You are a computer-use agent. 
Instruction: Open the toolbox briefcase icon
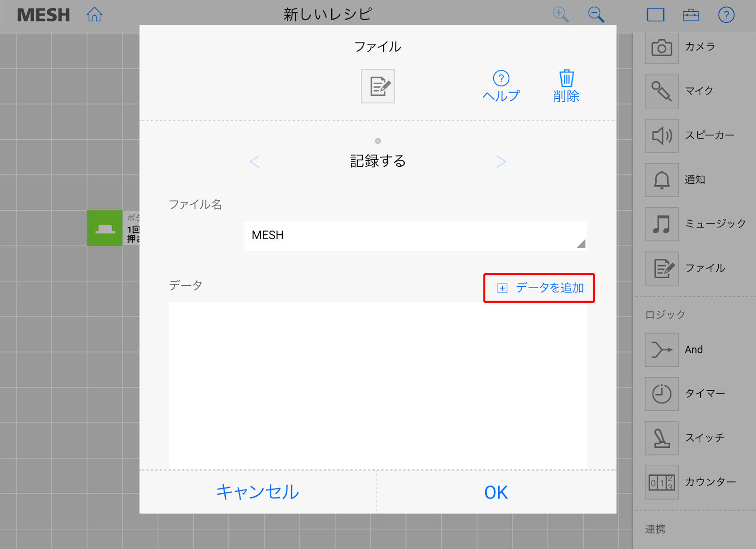pos(691,15)
